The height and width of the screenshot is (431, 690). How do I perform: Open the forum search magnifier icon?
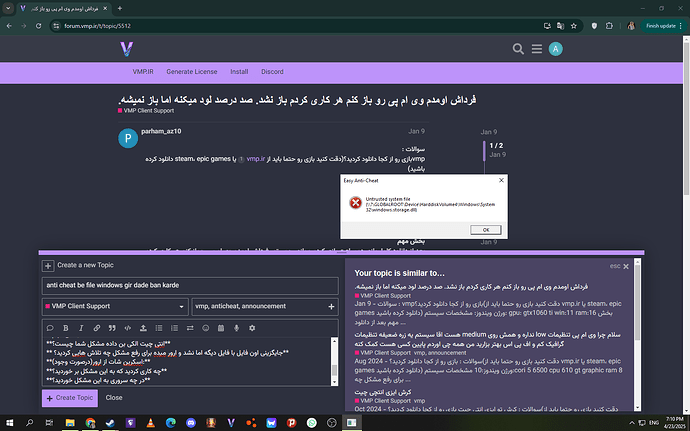[x=518, y=49]
